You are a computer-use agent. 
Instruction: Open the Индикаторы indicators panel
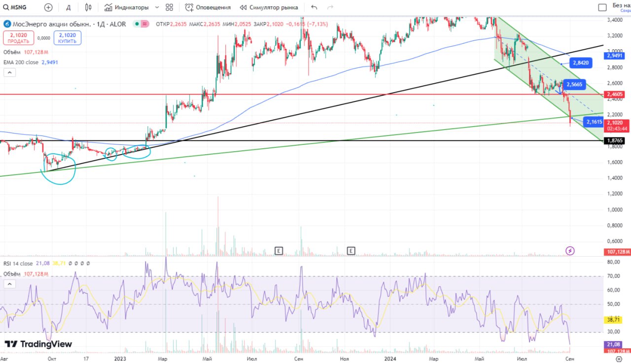[126, 7]
